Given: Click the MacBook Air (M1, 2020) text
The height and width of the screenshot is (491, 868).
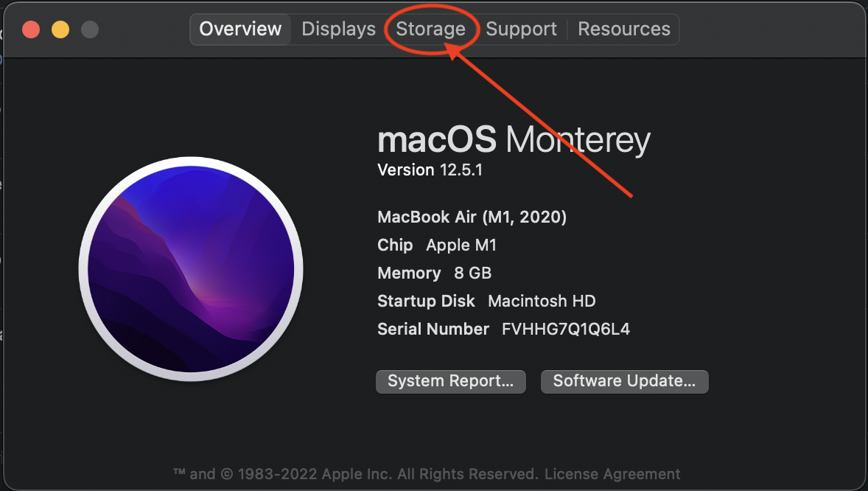Looking at the screenshot, I should tap(472, 217).
